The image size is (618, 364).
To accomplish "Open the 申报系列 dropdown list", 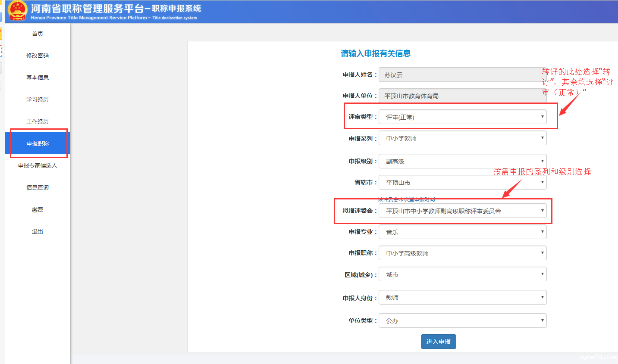I will [x=462, y=138].
